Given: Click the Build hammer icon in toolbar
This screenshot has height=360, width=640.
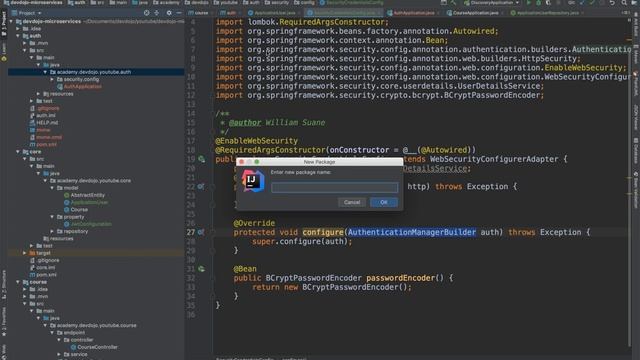Looking at the screenshot, I should pyautogui.click(x=453, y=3).
